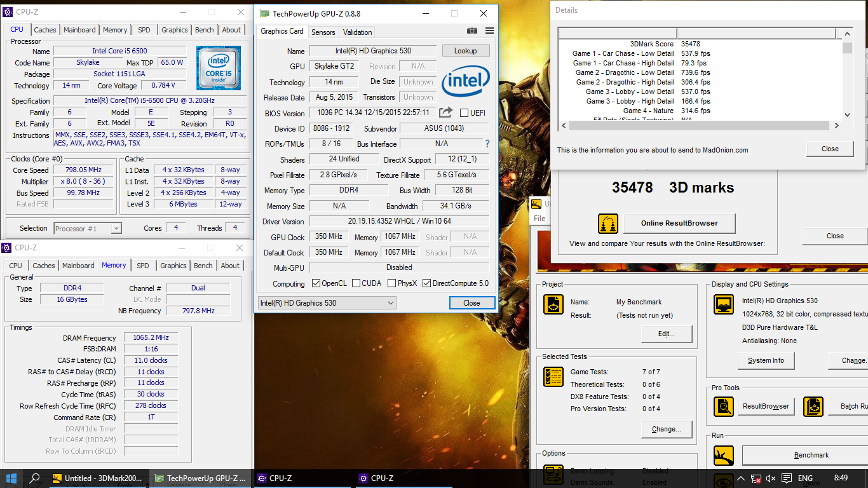Click the Benchmark run icon in 3DMark
The width and height of the screenshot is (868, 488).
724,456
